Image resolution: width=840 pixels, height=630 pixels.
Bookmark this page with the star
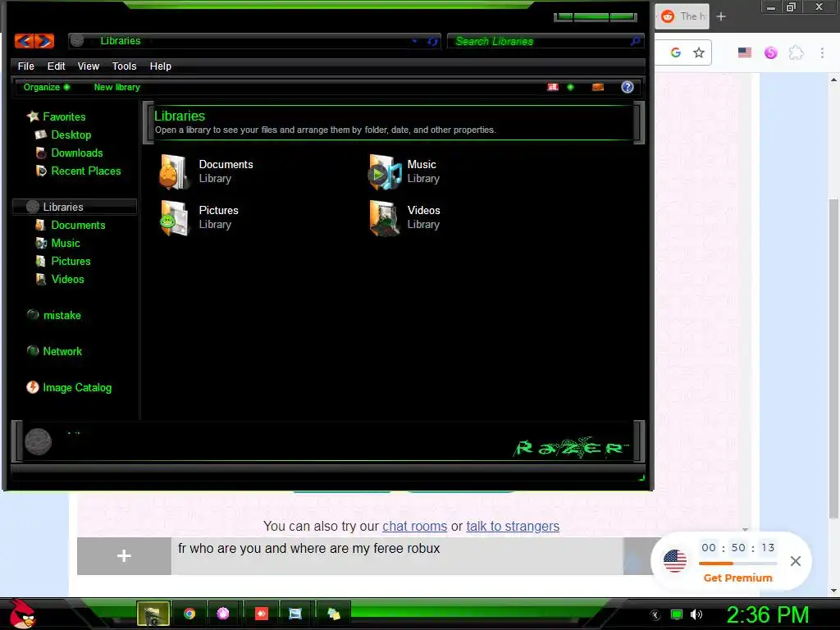(699, 52)
